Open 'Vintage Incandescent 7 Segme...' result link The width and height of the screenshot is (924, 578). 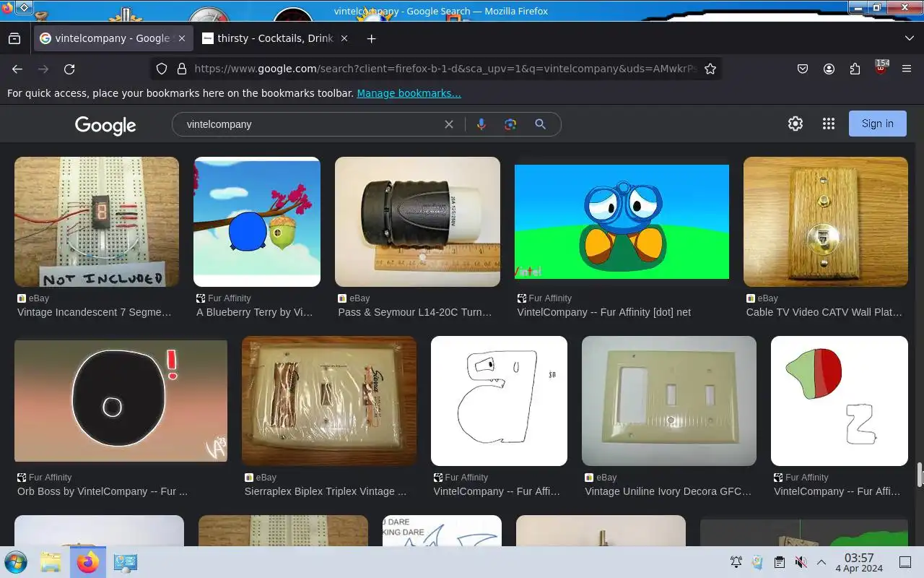pyautogui.click(x=95, y=312)
